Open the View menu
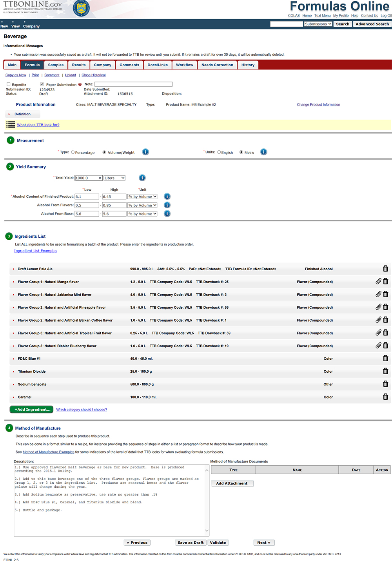Viewport: 392px width, 561px height. point(15,26)
